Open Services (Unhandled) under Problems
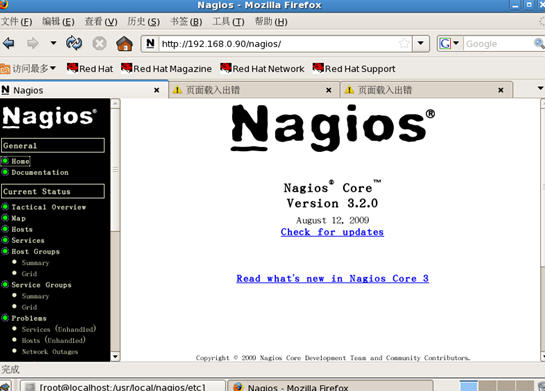Image resolution: width=545 pixels, height=391 pixels. tap(59, 329)
